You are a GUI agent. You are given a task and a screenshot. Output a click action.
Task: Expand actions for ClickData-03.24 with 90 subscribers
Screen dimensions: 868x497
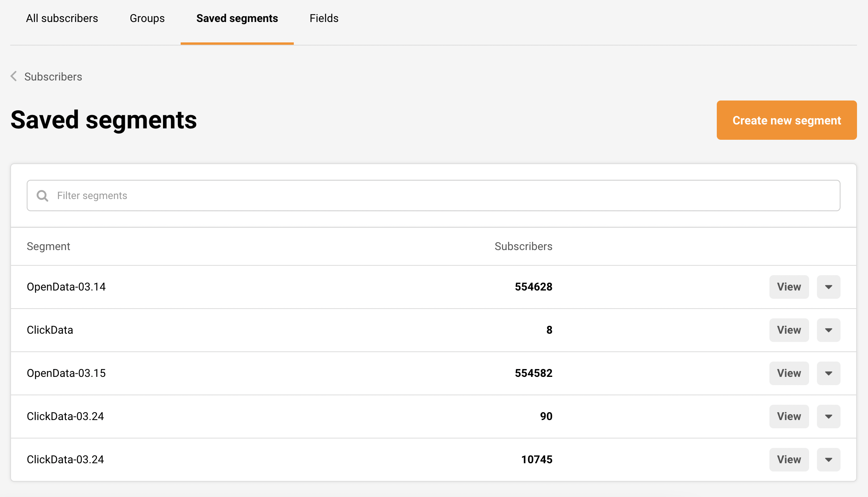click(x=828, y=417)
